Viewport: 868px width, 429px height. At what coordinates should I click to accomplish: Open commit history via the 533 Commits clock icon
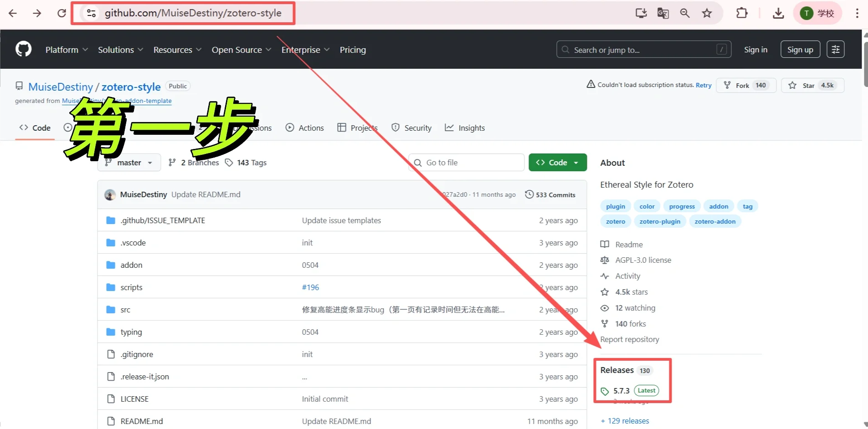(529, 194)
